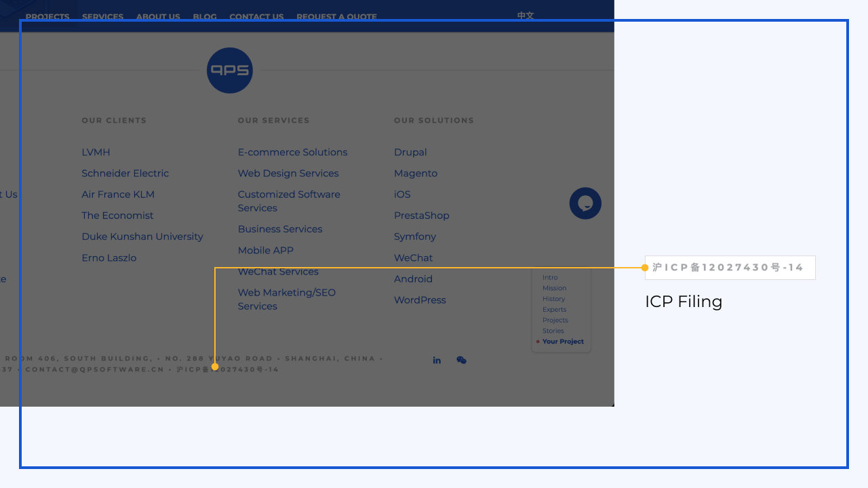Screen dimensions: 868x488
Task: View the LVMH client page
Action: click(96, 152)
